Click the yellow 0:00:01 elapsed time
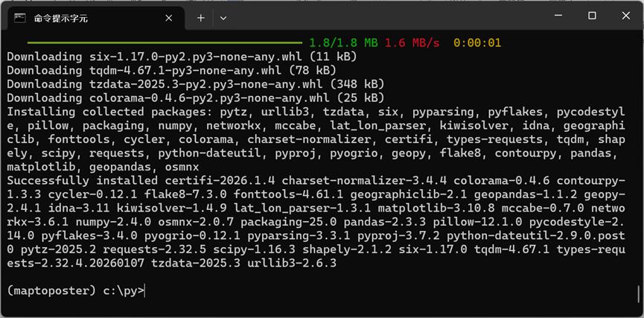Image resolution: width=644 pixels, height=318 pixels. coord(477,42)
